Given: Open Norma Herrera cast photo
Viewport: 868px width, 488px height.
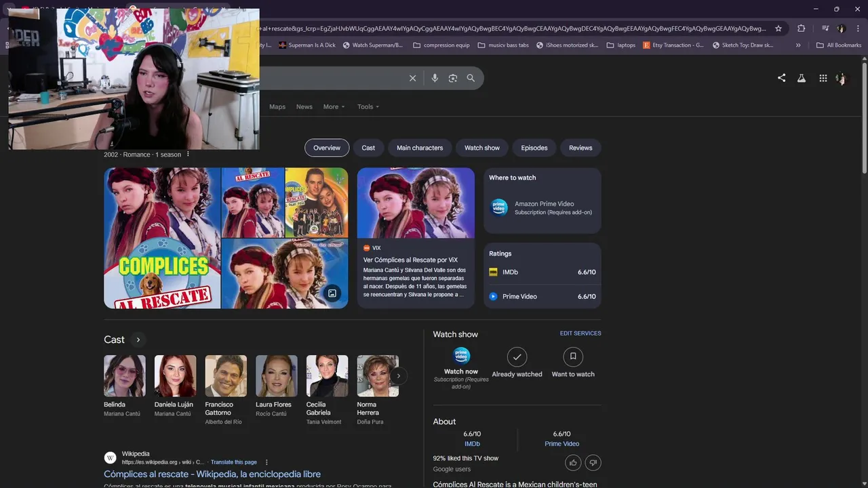Looking at the screenshot, I should 378,376.
